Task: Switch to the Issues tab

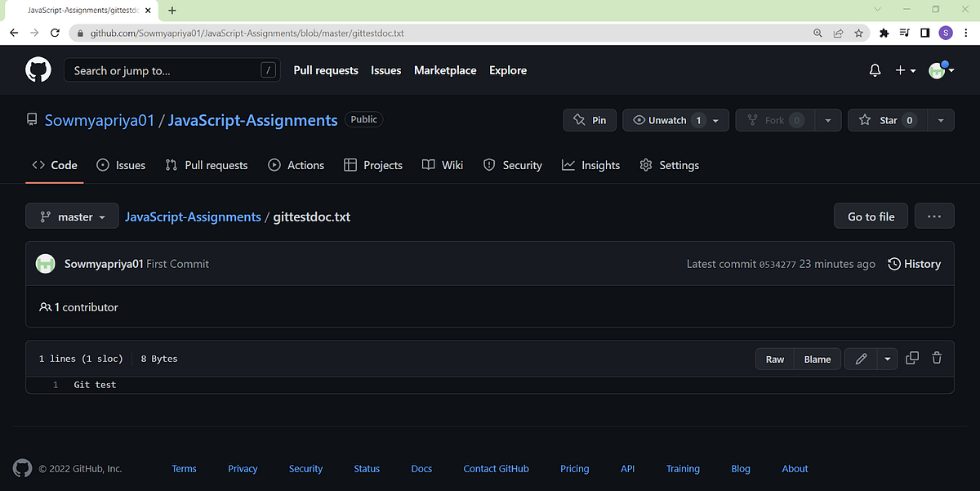Action: [120, 164]
